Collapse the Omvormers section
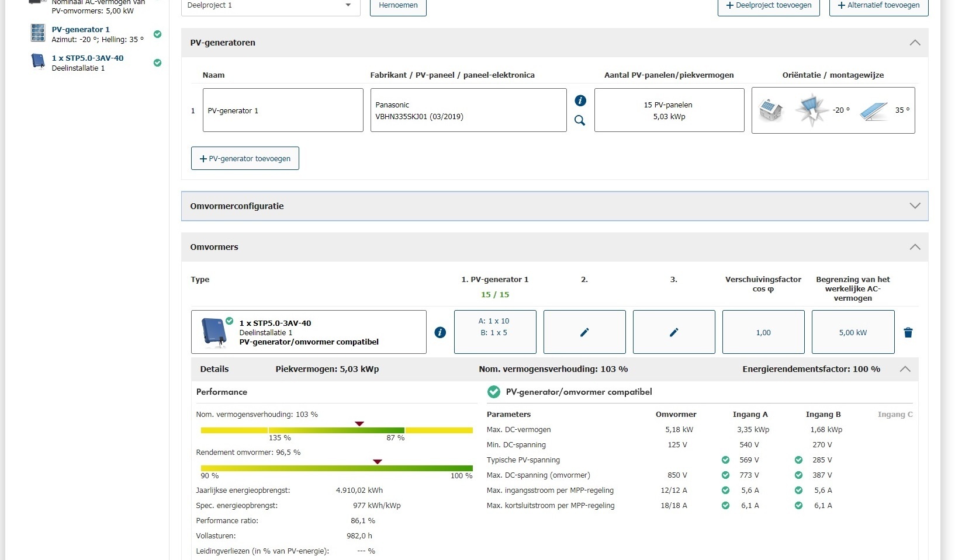This screenshot has height=560, width=955. tap(915, 247)
